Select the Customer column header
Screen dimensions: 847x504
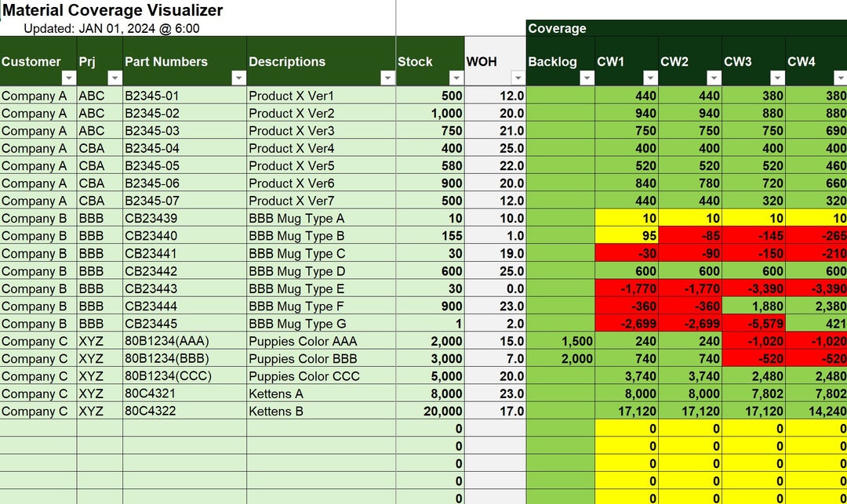[31, 61]
